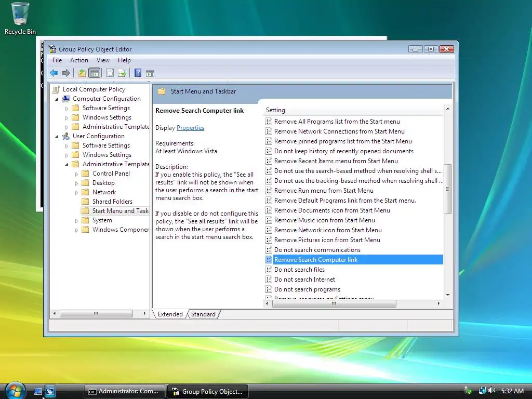The width and height of the screenshot is (532, 399).
Task: Click policy icon beside Remove Music icon from Start Menu
Action: [x=269, y=220]
